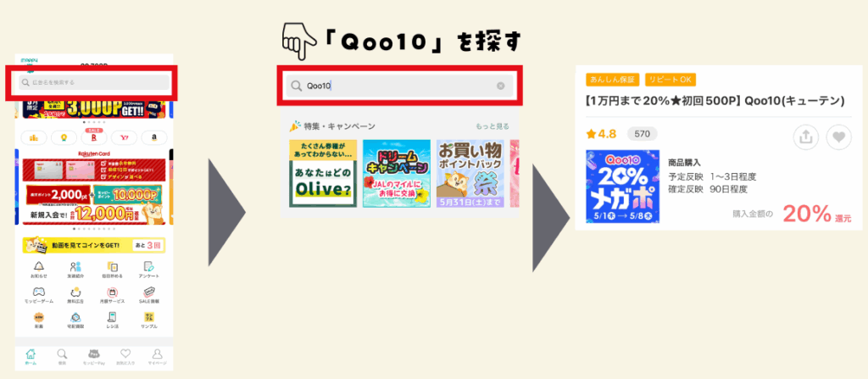Open the Amazon shortcut icon
Screen dimensions: 868x379
154,137
